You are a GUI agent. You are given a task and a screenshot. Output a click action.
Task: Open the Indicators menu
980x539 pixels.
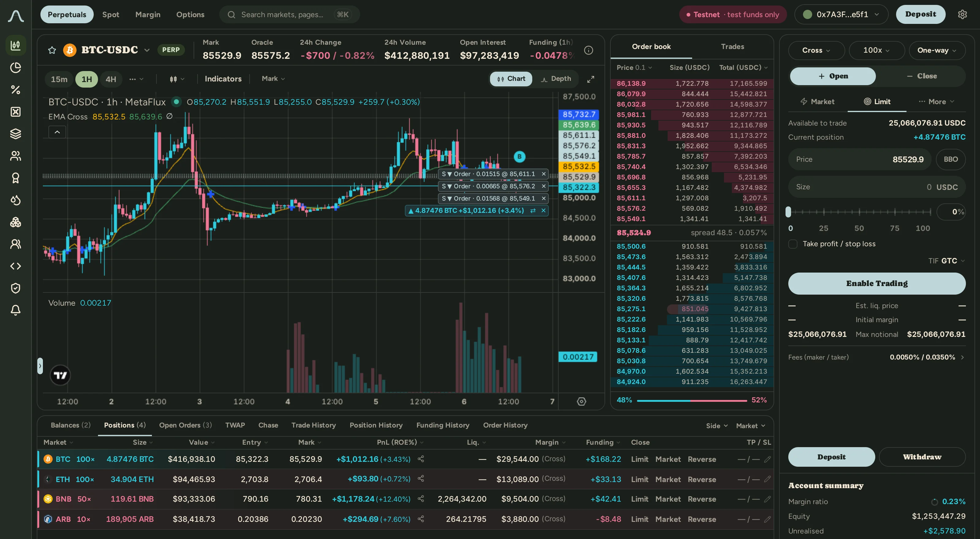point(223,79)
